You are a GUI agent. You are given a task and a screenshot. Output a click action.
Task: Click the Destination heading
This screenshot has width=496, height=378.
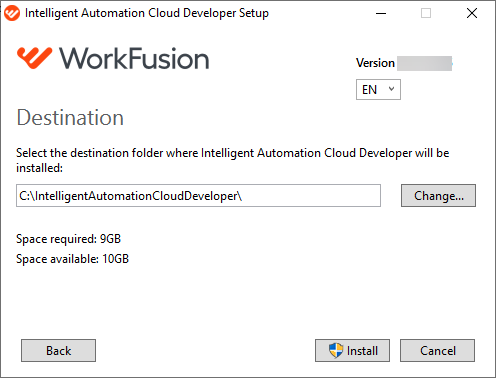[70, 118]
